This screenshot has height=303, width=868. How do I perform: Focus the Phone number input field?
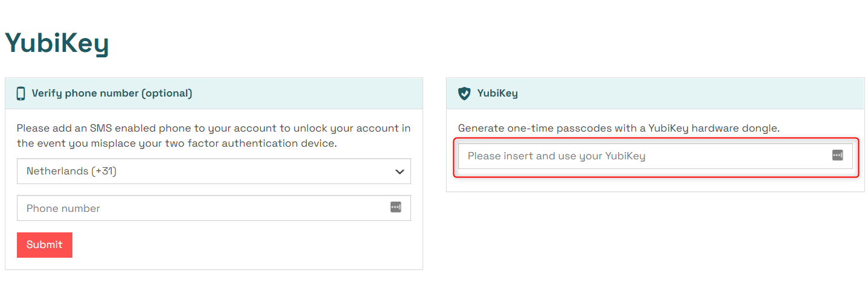coord(214,208)
